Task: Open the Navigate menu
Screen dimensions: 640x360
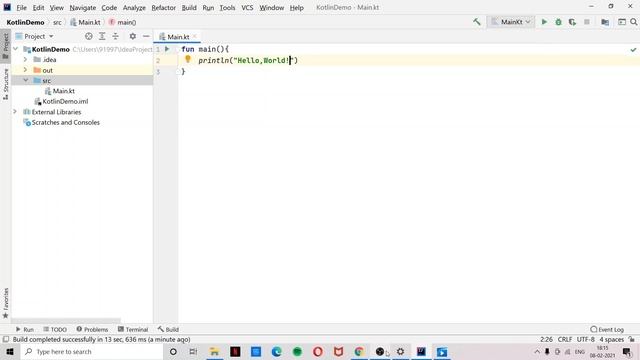Action: pyautogui.click(x=82, y=7)
